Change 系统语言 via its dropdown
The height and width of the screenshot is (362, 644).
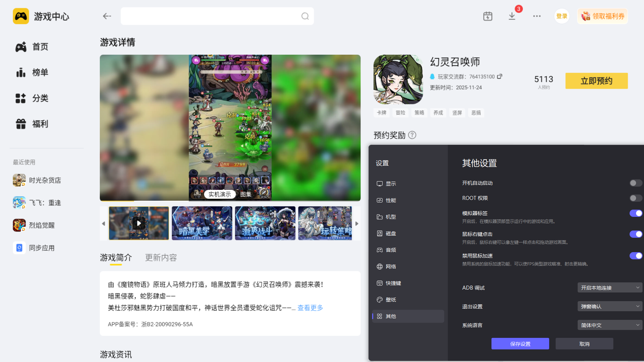click(x=609, y=325)
